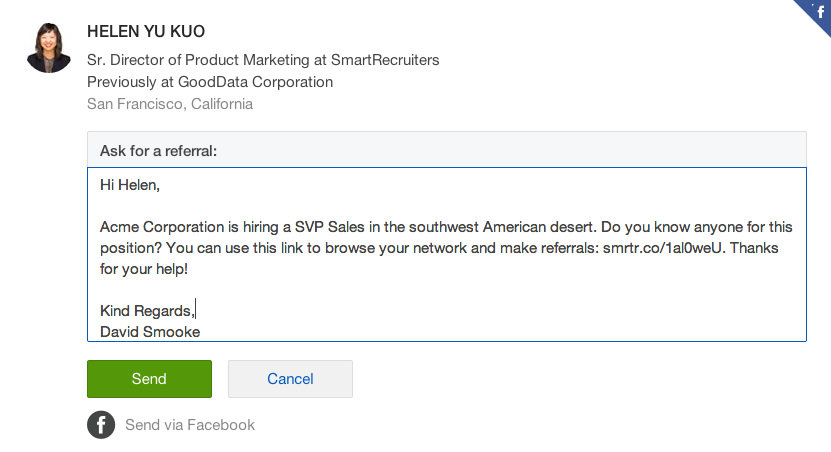Click the round Facebook icon below Send
Screen dimensions: 831x452
coord(101,425)
